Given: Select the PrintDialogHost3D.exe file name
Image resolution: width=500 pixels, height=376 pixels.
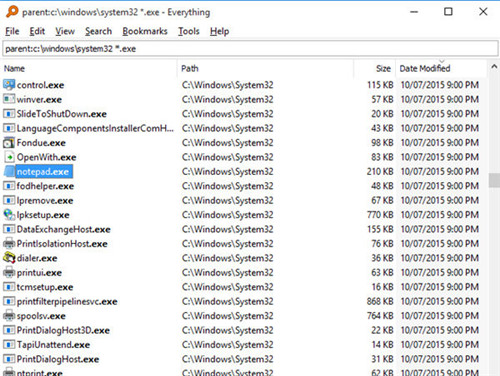Looking at the screenshot, I should [x=63, y=330].
